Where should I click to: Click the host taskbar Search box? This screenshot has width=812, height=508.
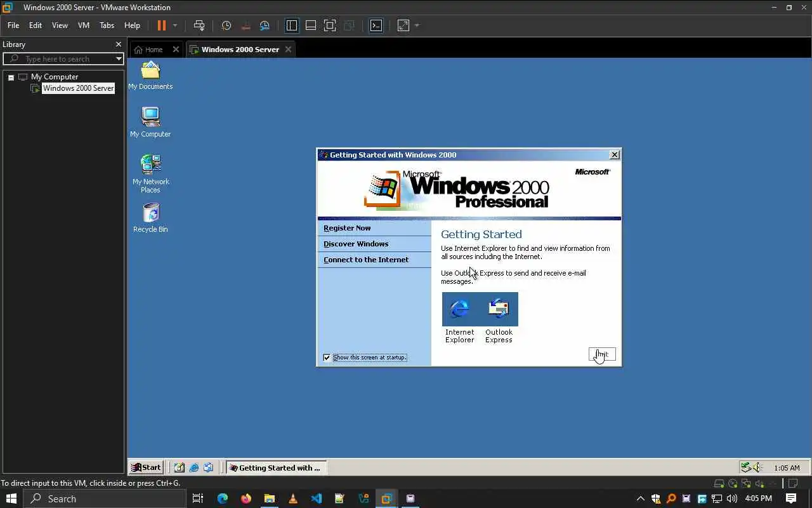click(x=105, y=498)
